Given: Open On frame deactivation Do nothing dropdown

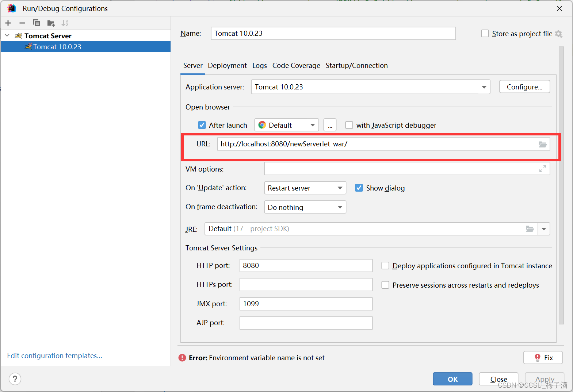Looking at the screenshot, I should coord(305,207).
